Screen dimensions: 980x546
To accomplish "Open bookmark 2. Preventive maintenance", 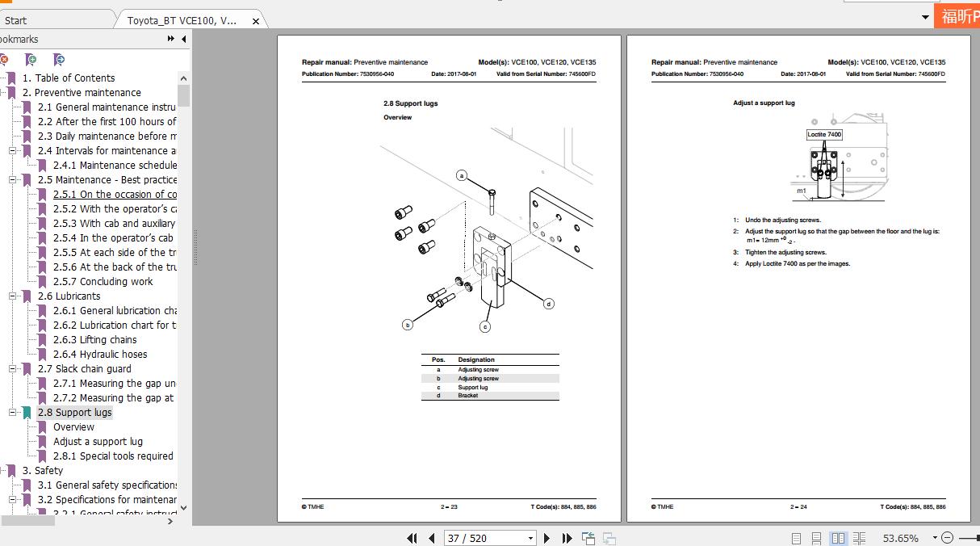I will (x=82, y=93).
